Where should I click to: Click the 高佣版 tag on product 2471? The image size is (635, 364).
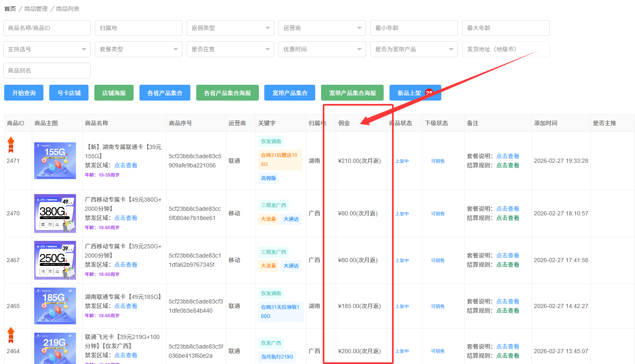tap(268, 178)
